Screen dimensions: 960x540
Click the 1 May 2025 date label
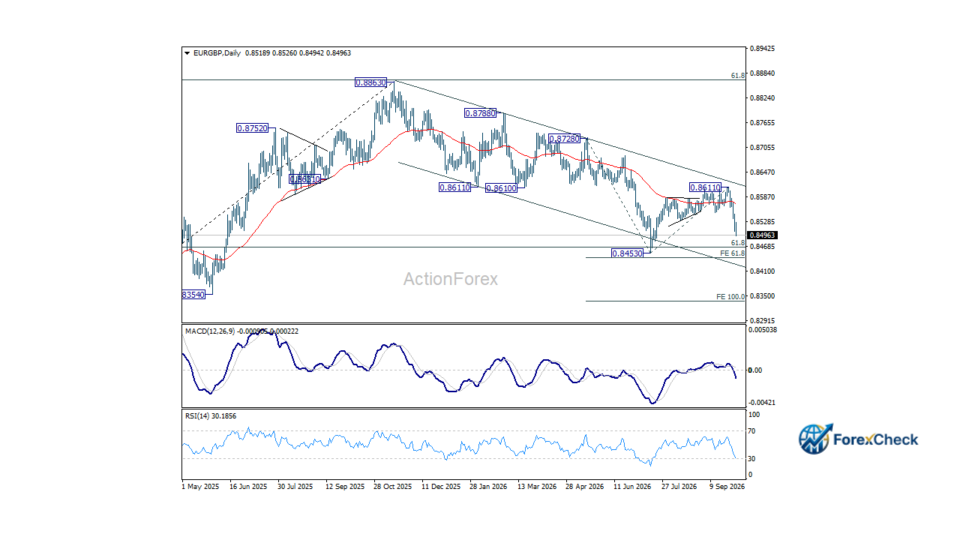tap(200, 487)
